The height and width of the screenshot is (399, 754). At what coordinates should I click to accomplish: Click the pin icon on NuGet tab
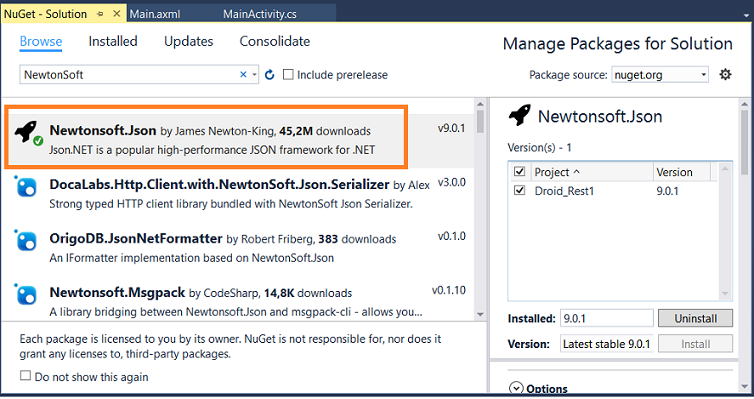[x=100, y=14]
